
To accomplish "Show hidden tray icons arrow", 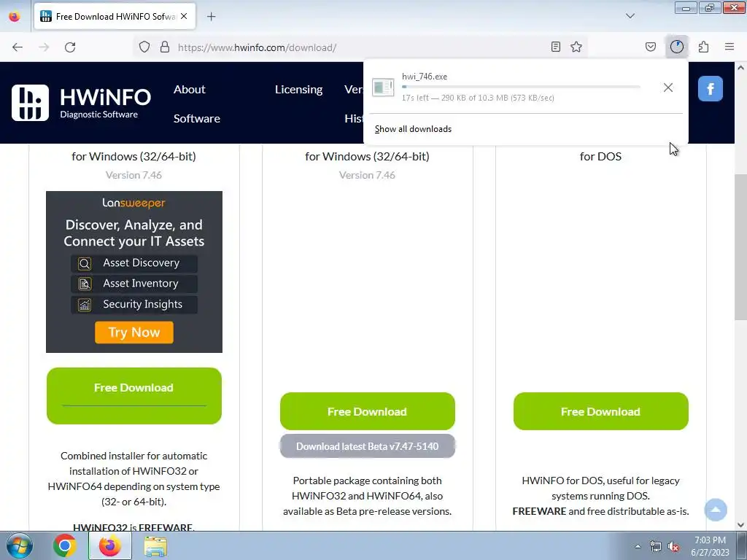I will pyautogui.click(x=638, y=546).
